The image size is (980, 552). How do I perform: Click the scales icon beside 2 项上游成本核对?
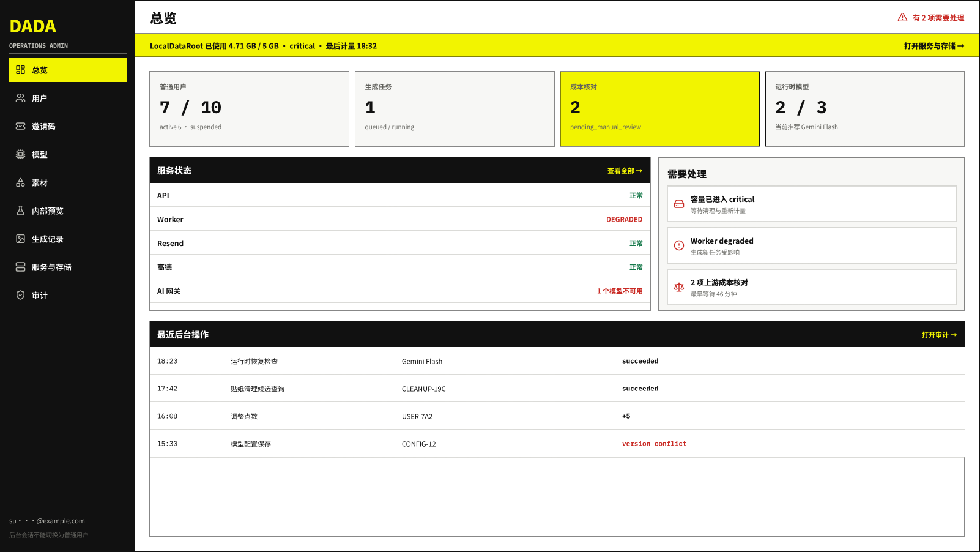pyautogui.click(x=679, y=287)
